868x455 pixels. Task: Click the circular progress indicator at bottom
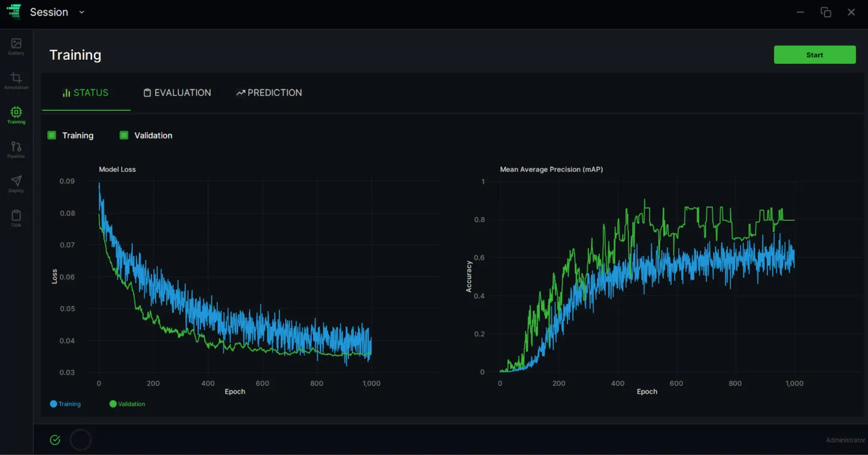click(81, 440)
